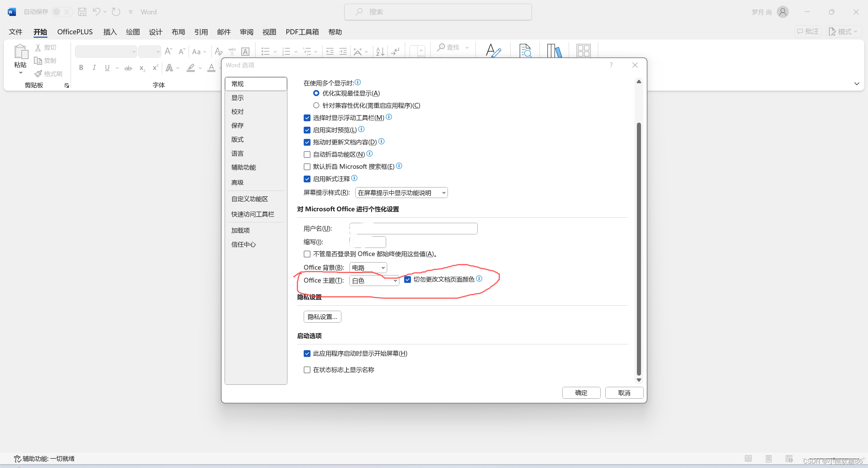The image size is (868, 468).
Task: Select 针对兼容性优化 radio option
Action: coord(316,105)
